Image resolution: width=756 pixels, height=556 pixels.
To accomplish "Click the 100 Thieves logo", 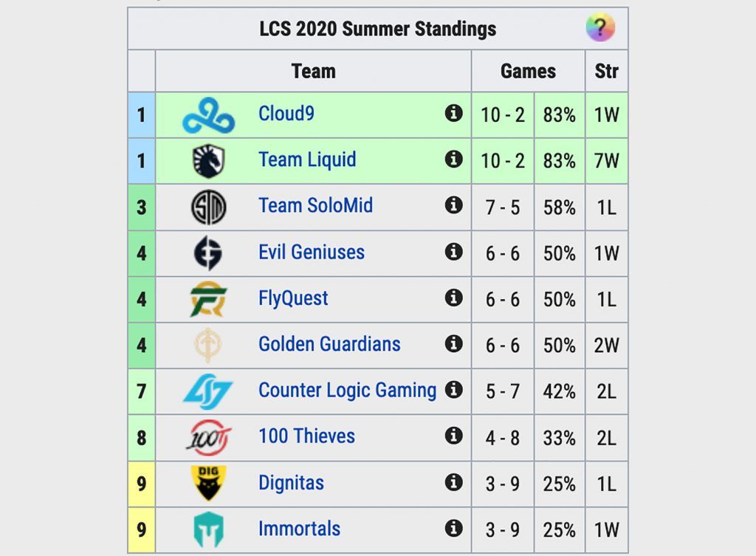I will coord(208,438).
